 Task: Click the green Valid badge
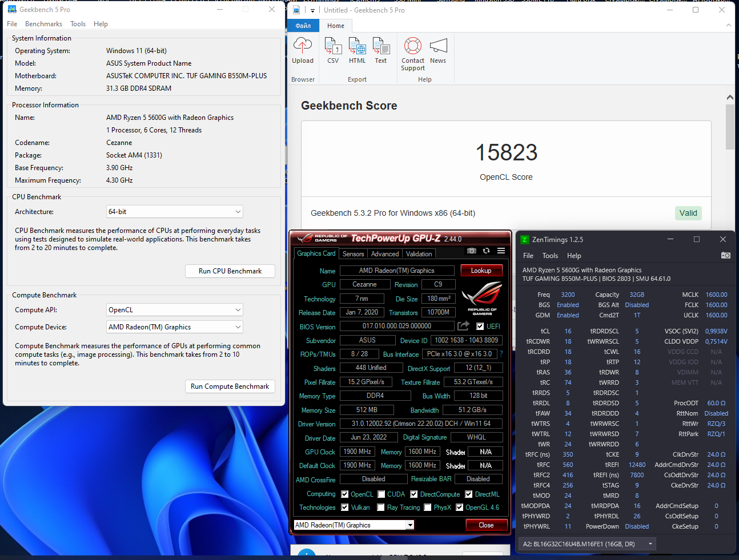688,213
